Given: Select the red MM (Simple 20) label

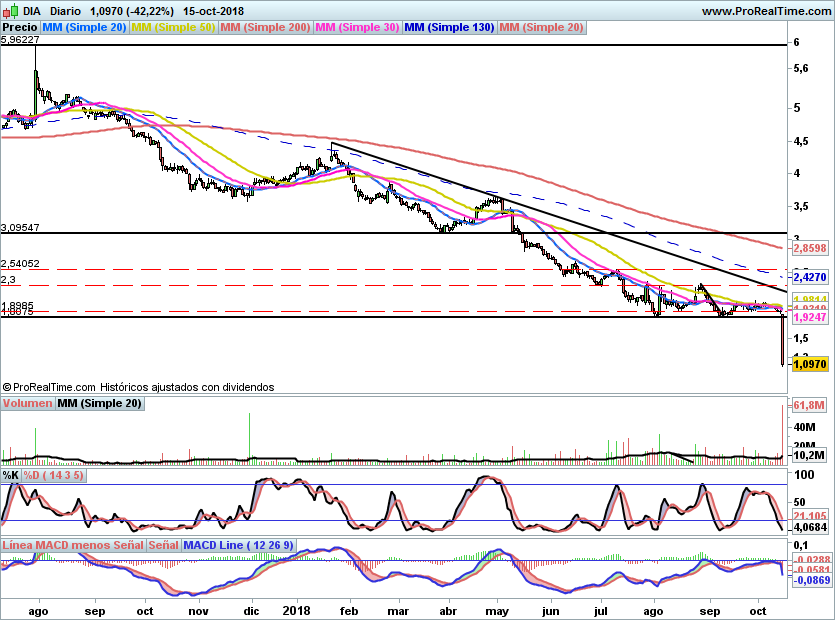Looking at the screenshot, I should coord(541,27).
